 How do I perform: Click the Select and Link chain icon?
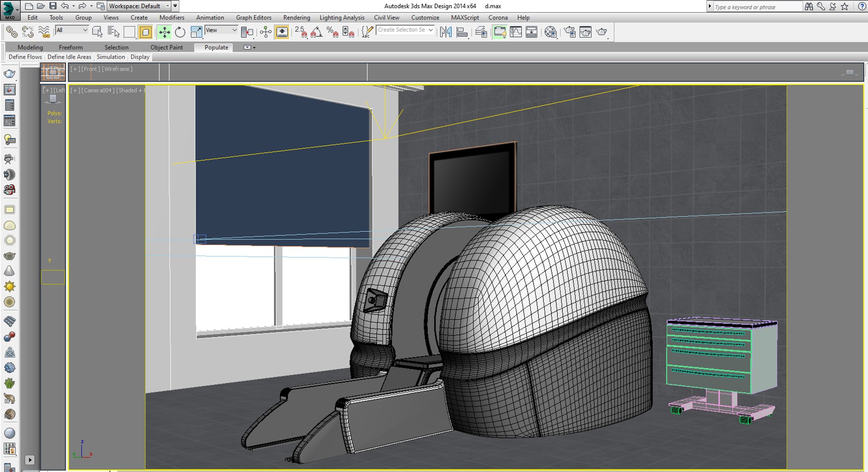[x=12, y=32]
